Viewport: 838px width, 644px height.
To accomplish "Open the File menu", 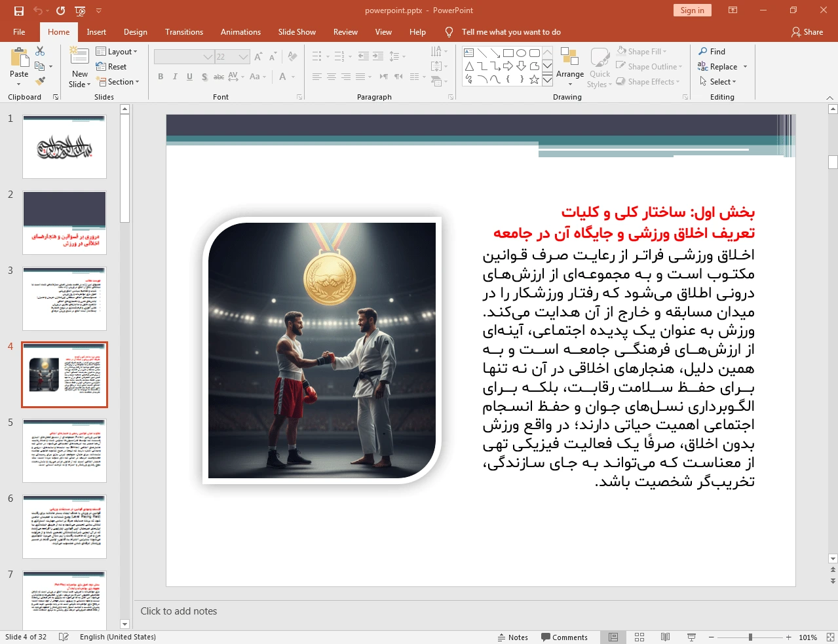I will [19, 31].
